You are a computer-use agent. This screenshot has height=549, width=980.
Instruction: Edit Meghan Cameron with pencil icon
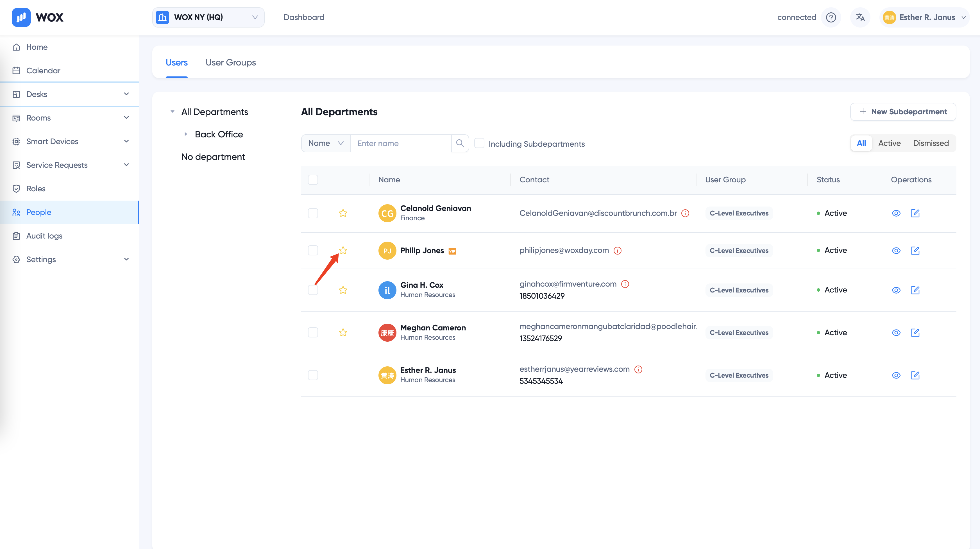point(915,333)
